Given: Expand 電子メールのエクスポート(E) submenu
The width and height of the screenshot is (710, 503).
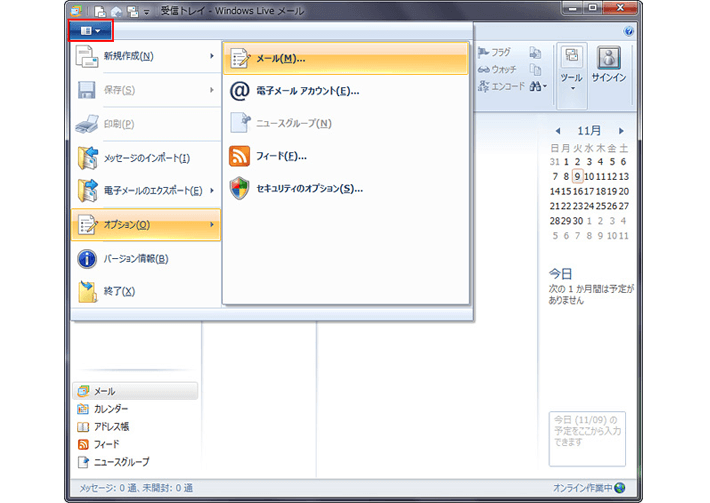Looking at the screenshot, I should point(145,191).
